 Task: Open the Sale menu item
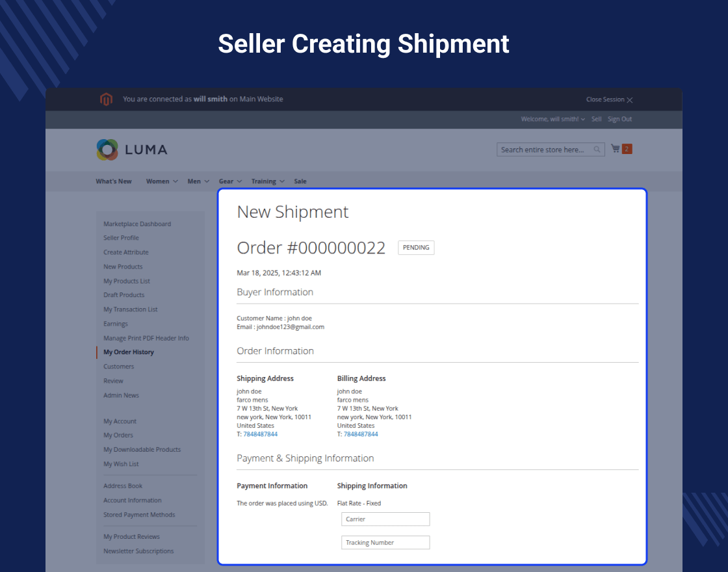click(x=300, y=181)
